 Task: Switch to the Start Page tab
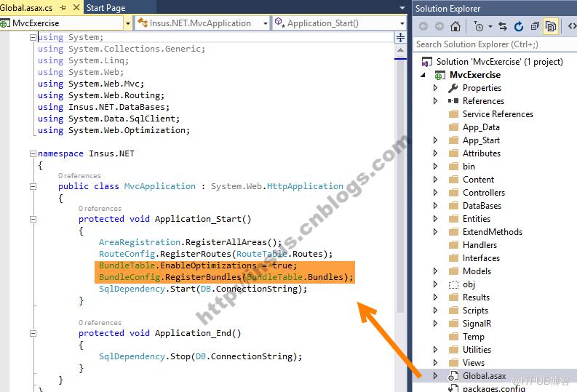pos(106,8)
